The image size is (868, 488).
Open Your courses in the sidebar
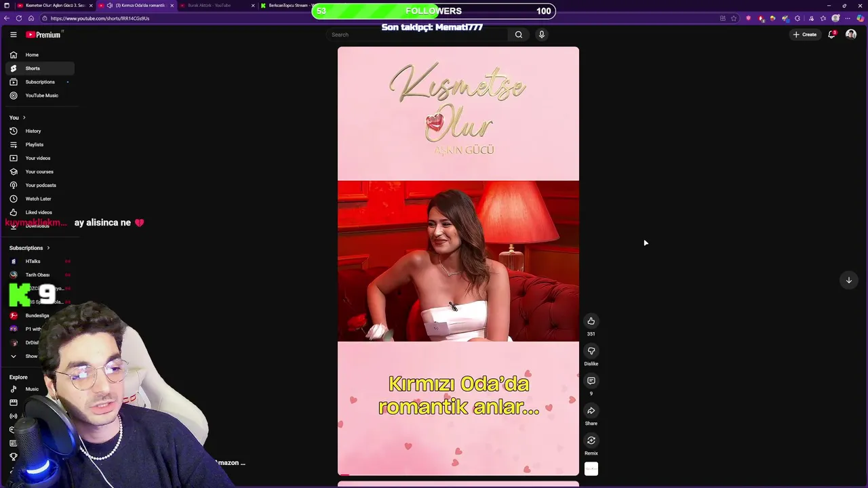tap(40, 171)
